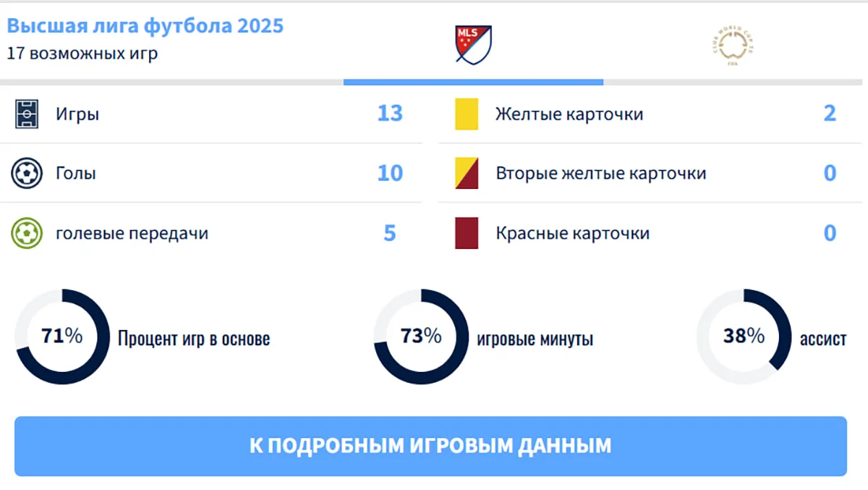Click the second yellow card icon
Screen dimensions: 868x490
[467, 174]
